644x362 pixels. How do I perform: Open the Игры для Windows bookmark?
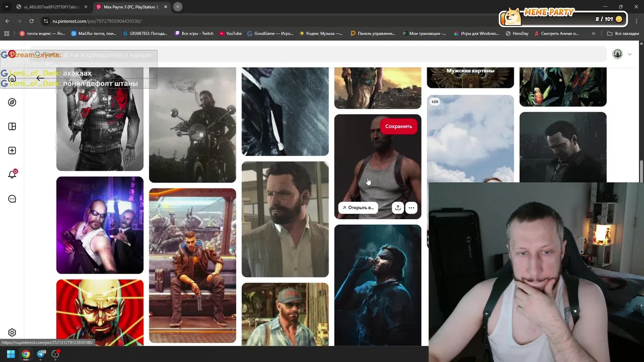[475, 33]
